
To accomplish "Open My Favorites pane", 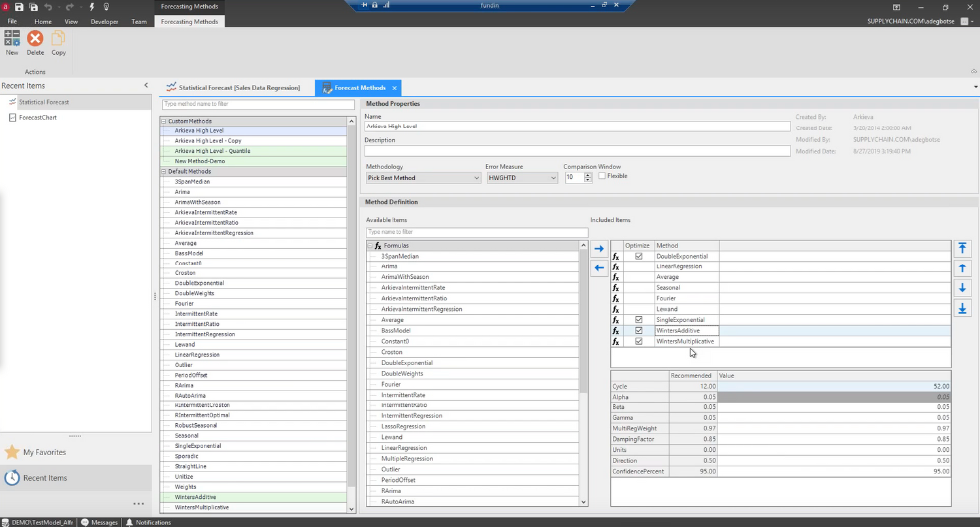I will click(x=76, y=452).
